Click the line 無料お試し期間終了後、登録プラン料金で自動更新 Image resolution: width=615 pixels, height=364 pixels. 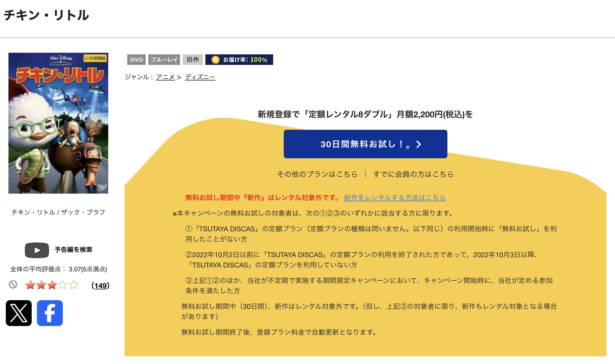coord(279,332)
